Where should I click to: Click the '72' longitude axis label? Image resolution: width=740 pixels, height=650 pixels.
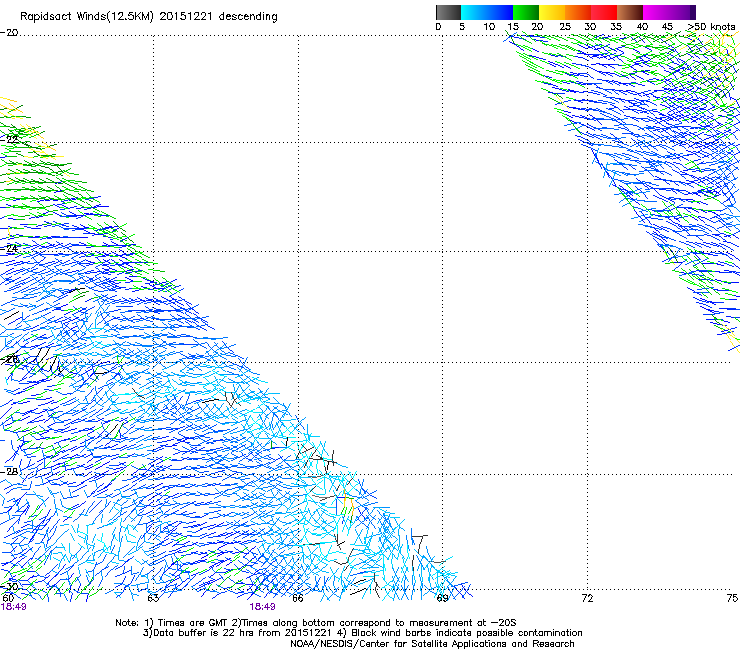click(587, 598)
